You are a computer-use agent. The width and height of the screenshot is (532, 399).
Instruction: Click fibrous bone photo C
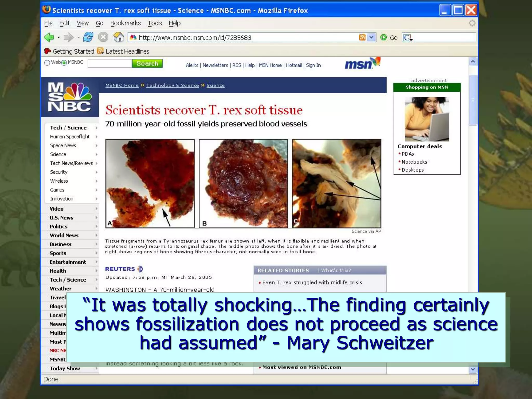337,183
